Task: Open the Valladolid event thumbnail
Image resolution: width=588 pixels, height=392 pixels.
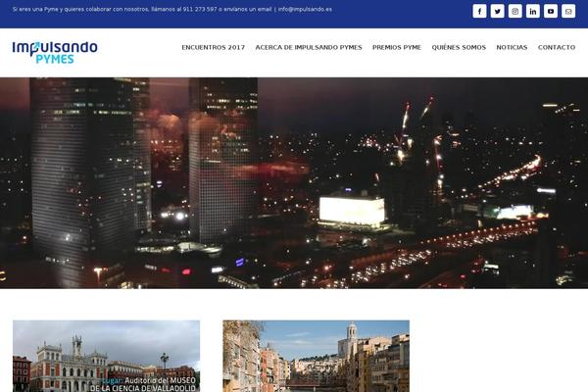Action: coord(107,356)
